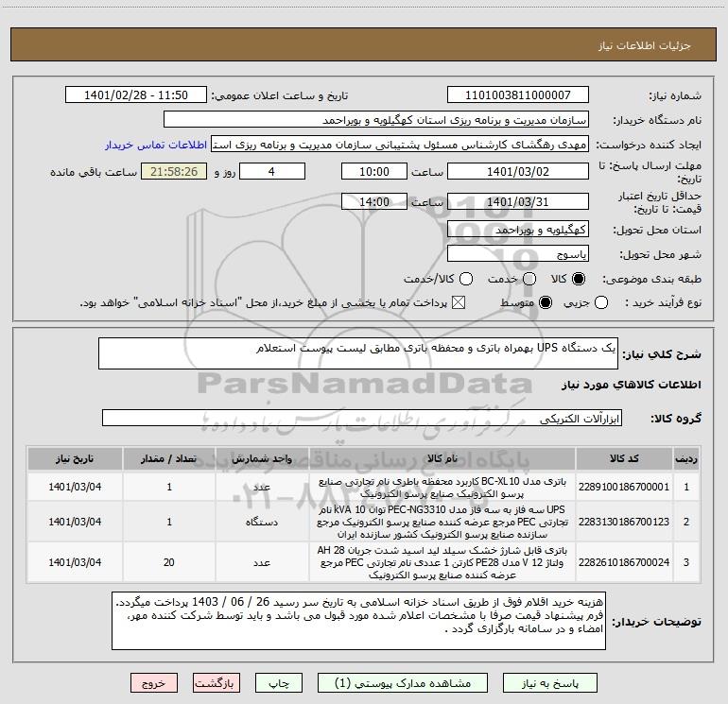
Task: Click the days remaining field showing 4
Action: point(272,172)
